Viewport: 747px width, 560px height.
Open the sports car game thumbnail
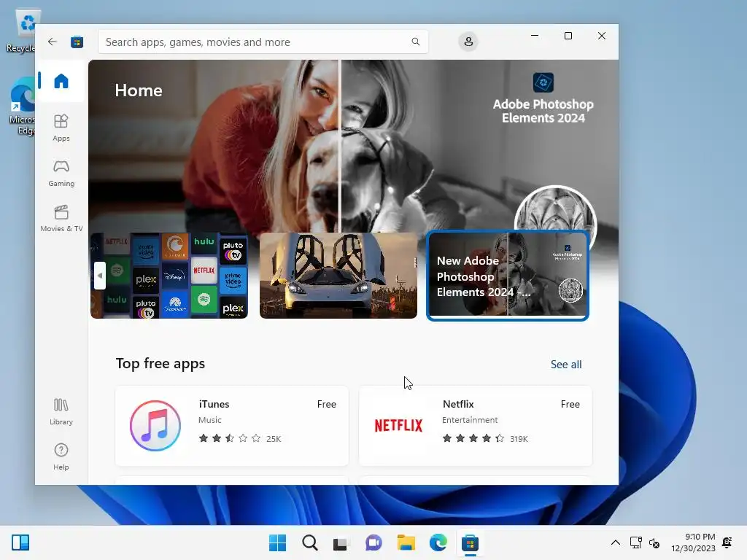click(x=338, y=275)
